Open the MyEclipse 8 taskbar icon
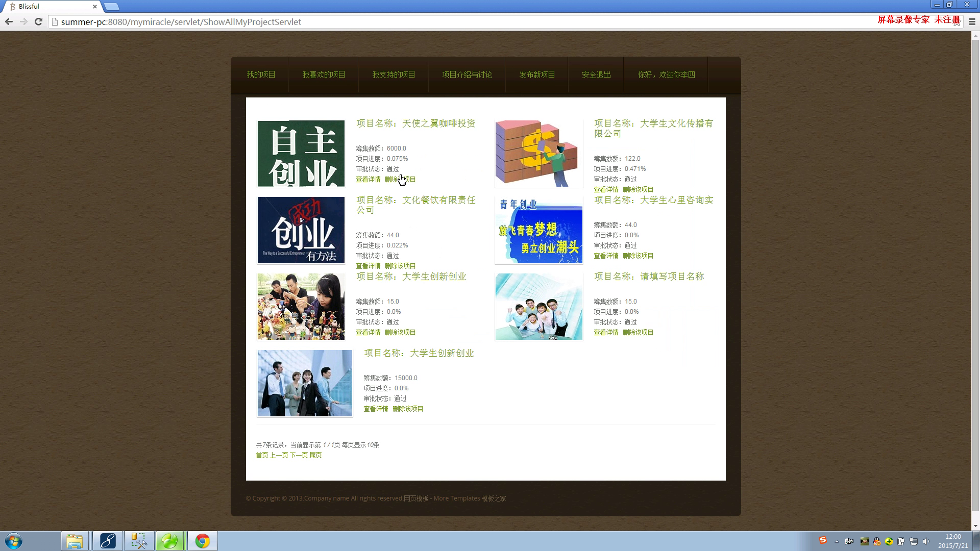The width and height of the screenshot is (980, 551). tap(107, 541)
